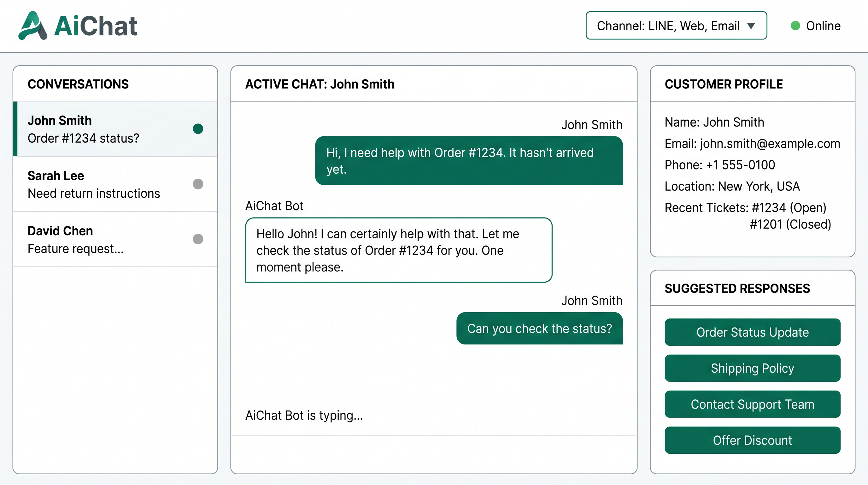Viewport: 868px width, 485px height.
Task: Open the Channel dropdown arrow
Action: tap(751, 26)
